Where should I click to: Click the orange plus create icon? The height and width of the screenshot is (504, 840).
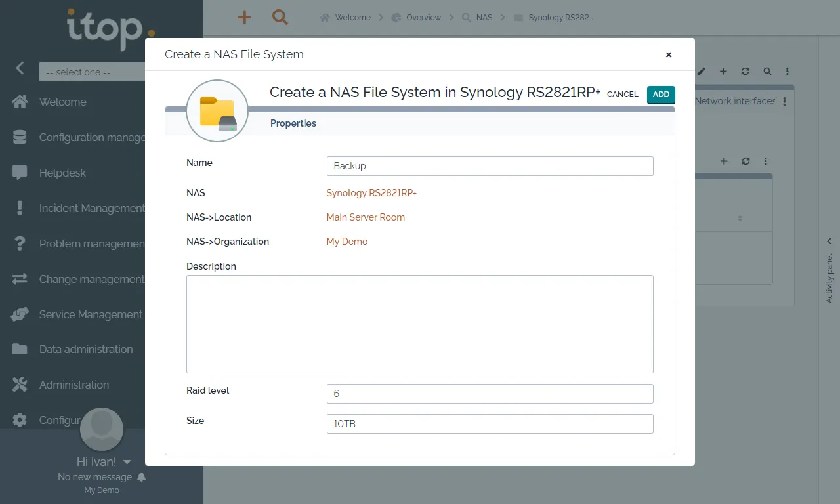pyautogui.click(x=244, y=17)
